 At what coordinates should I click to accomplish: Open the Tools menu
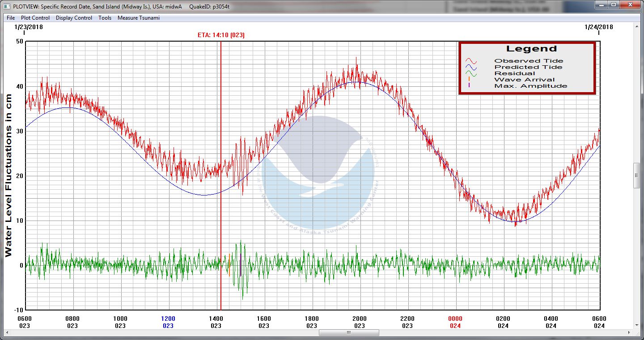point(105,18)
